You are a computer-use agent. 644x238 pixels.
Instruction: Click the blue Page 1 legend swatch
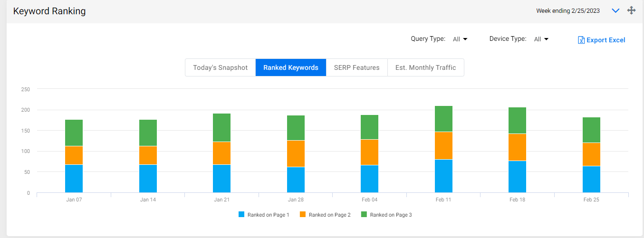(x=241, y=215)
